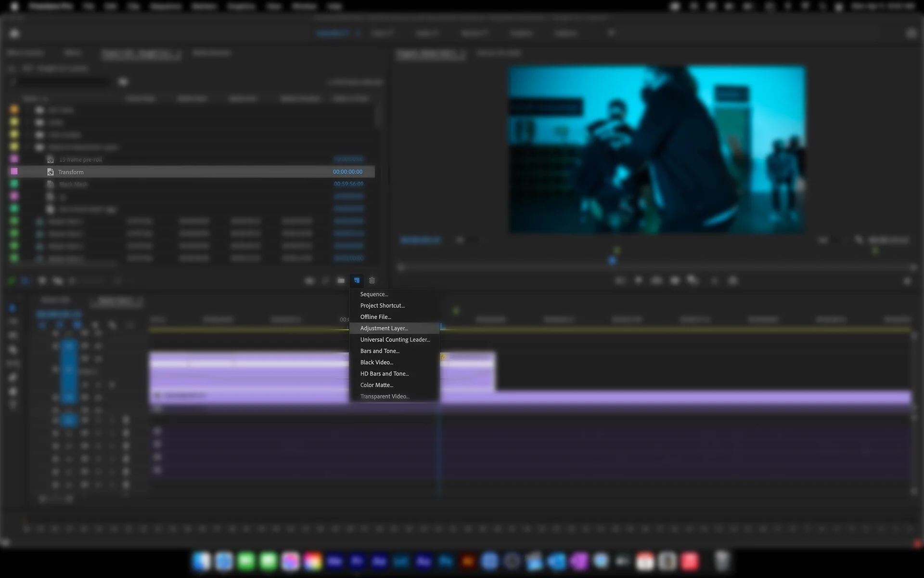Select the Bars and Tone option
924x578 pixels.
[380, 351]
